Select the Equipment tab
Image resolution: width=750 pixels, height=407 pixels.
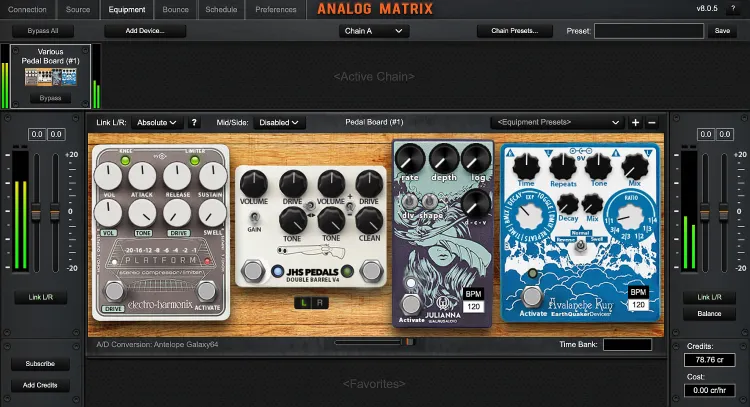click(127, 10)
